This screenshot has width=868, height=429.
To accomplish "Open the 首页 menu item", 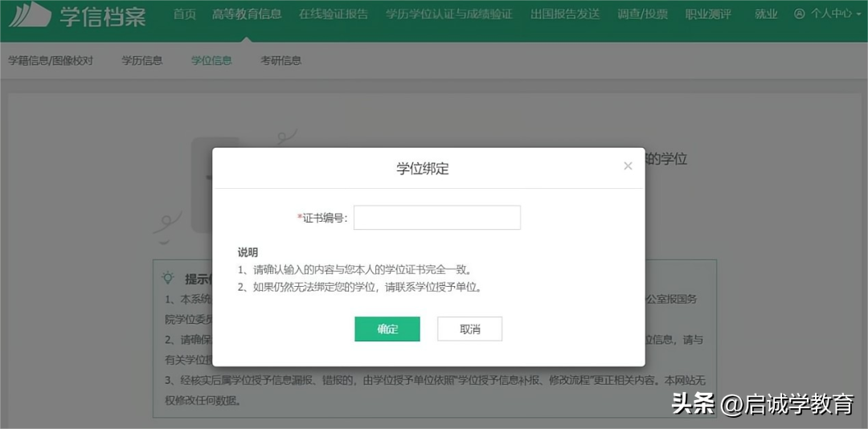I will (184, 14).
